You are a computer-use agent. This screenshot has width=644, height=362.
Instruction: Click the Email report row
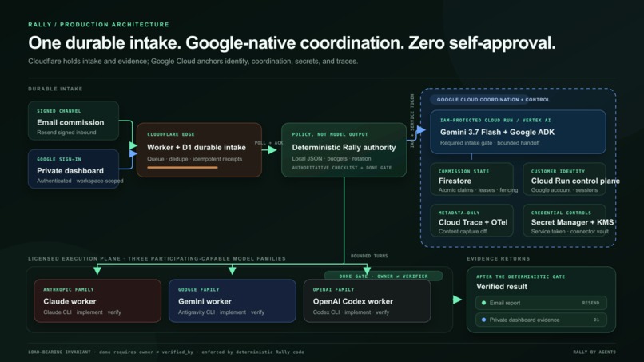tap(541, 303)
